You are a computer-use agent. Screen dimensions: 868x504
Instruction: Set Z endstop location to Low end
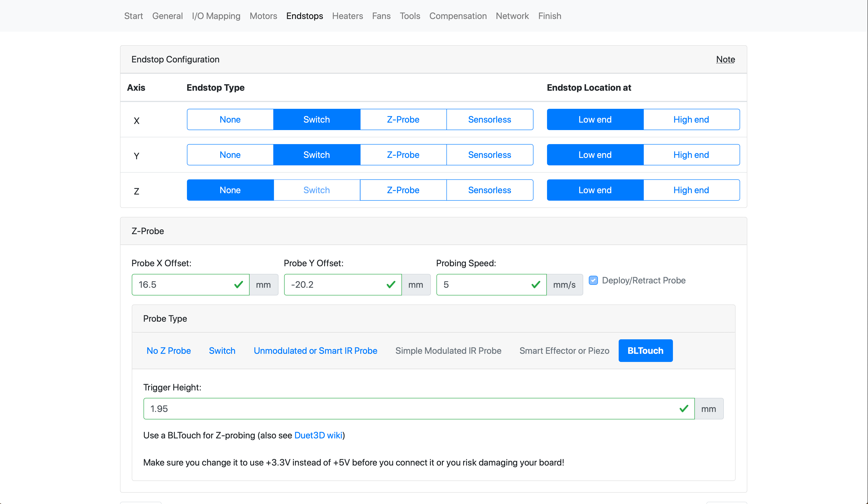(595, 190)
